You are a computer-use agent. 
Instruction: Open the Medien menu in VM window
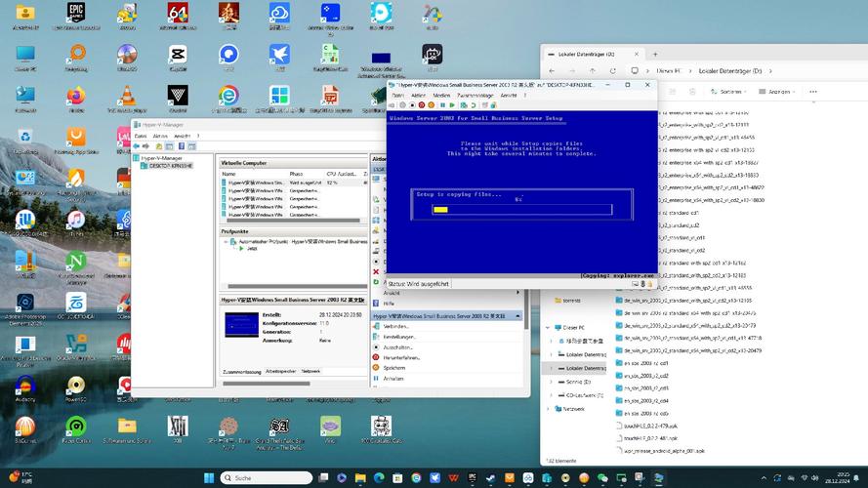pyautogui.click(x=441, y=96)
